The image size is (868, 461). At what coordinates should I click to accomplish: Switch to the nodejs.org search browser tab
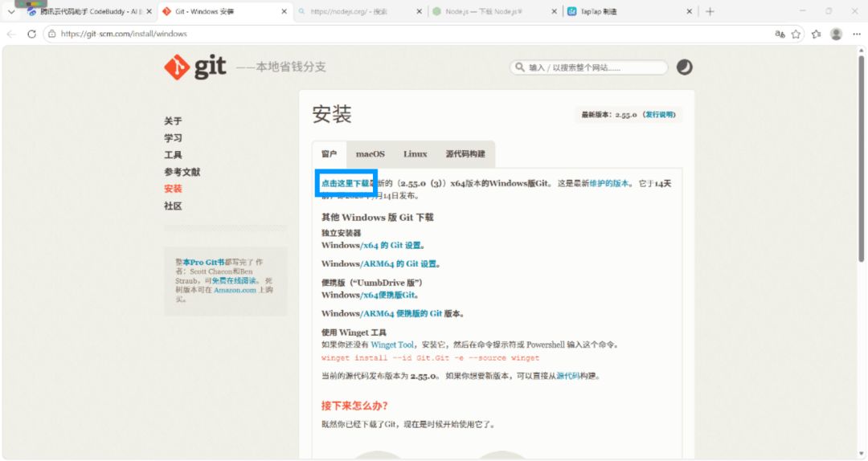(360, 11)
